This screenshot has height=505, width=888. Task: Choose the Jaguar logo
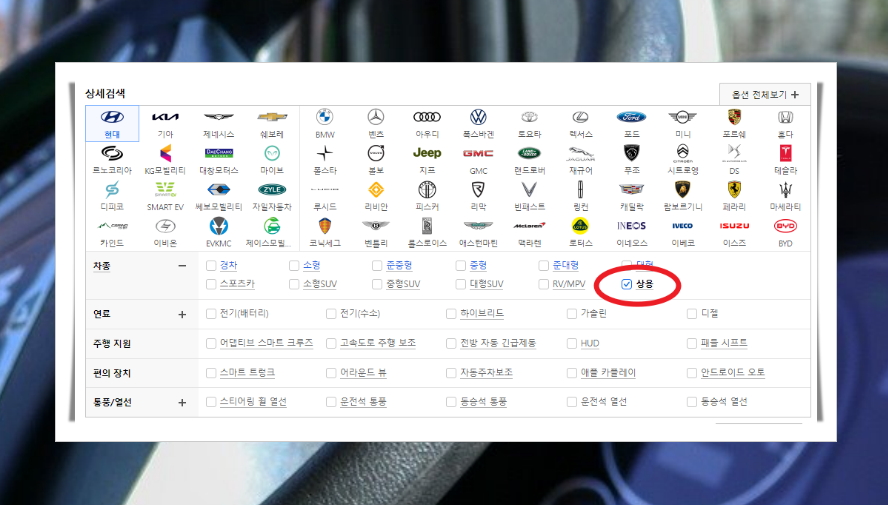[x=580, y=153]
